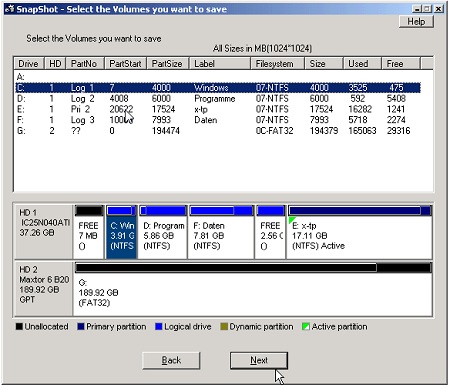The image size is (450, 388).
Task: Click the 0C-FAT32 filesystem cell
Action: (274, 131)
